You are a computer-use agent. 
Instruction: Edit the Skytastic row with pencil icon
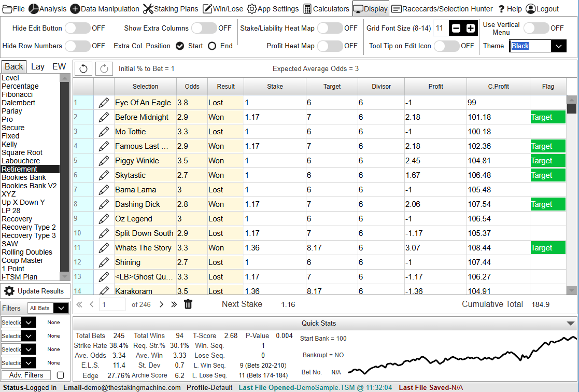(x=104, y=175)
